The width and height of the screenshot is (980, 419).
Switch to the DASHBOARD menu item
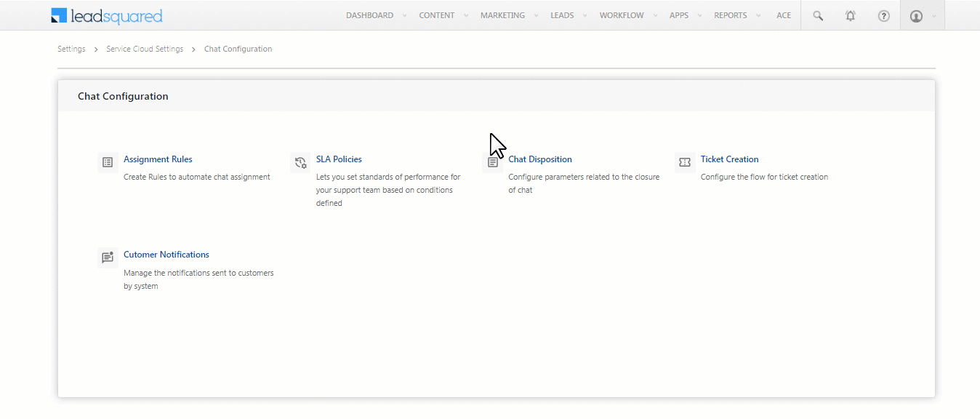coord(369,15)
